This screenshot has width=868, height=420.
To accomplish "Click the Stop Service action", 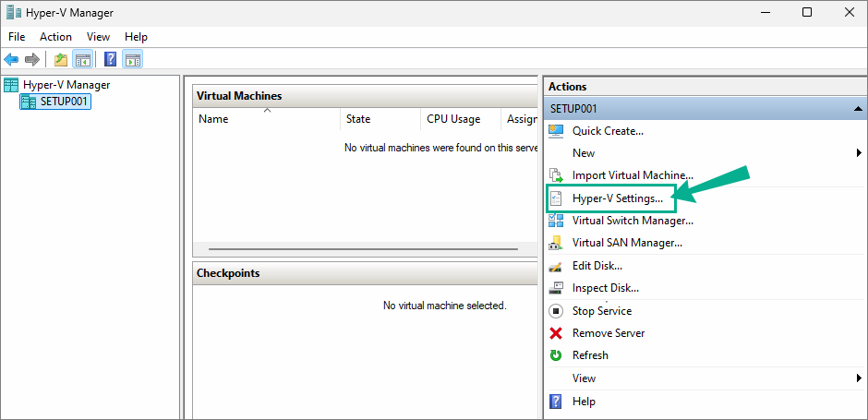I will click(x=602, y=311).
